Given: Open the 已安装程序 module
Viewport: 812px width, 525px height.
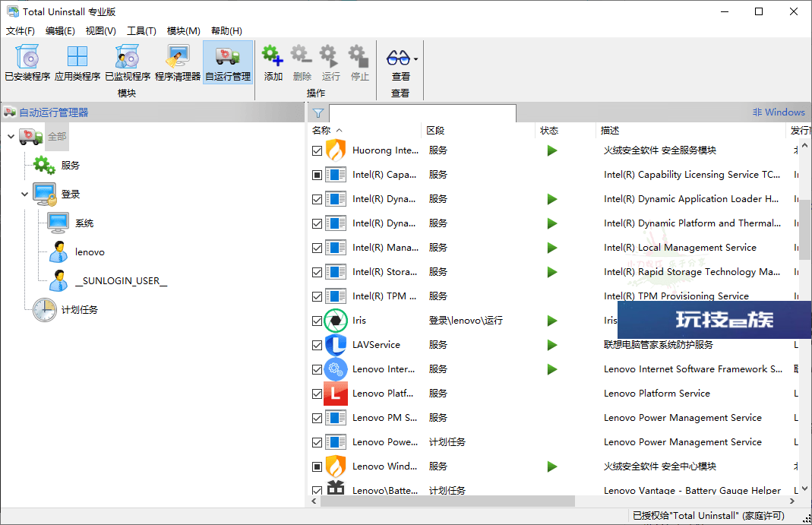Looking at the screenshot, I should click(x=27, y=62).
